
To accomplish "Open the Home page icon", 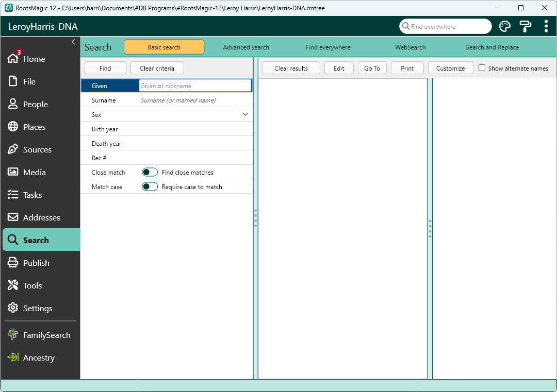I will (13, 58).
